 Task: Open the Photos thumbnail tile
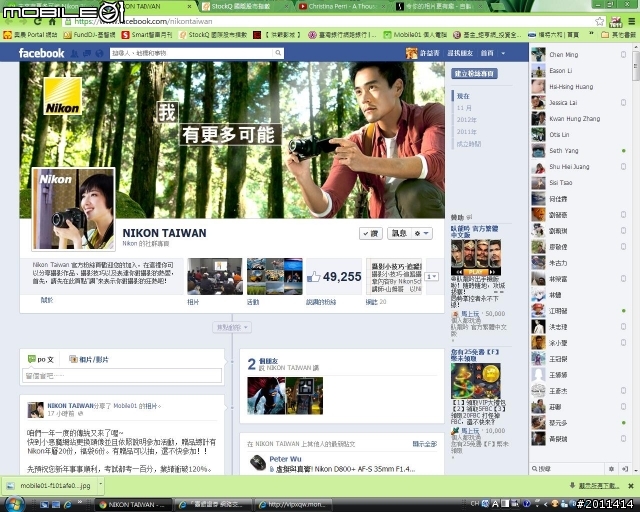[x=215, y=276]
